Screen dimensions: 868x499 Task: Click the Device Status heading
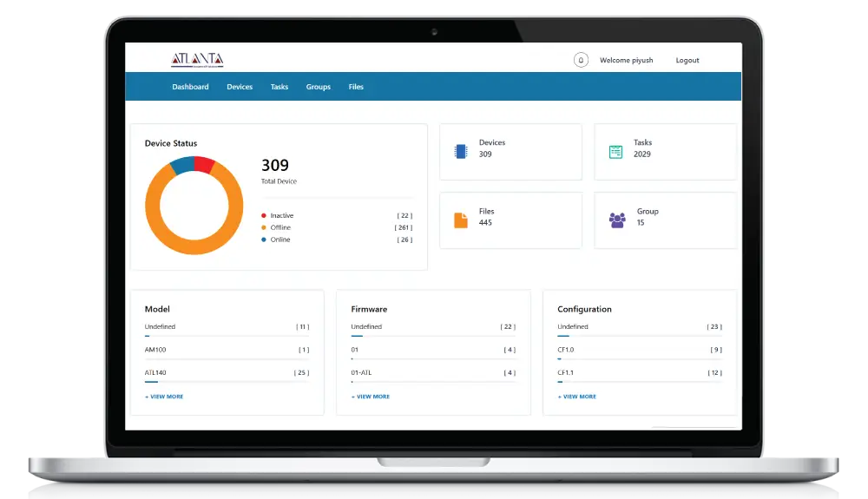tap(171, 143)
